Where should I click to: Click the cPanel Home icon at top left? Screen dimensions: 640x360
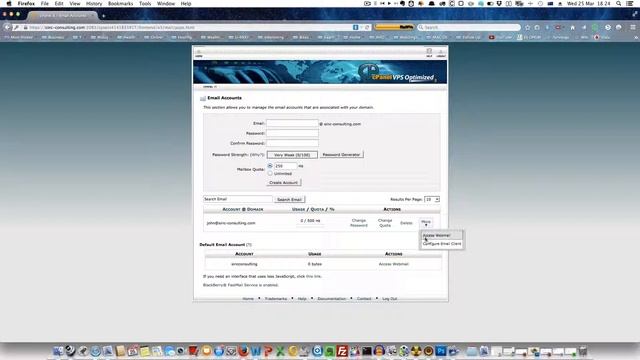[x=199, y=53]
